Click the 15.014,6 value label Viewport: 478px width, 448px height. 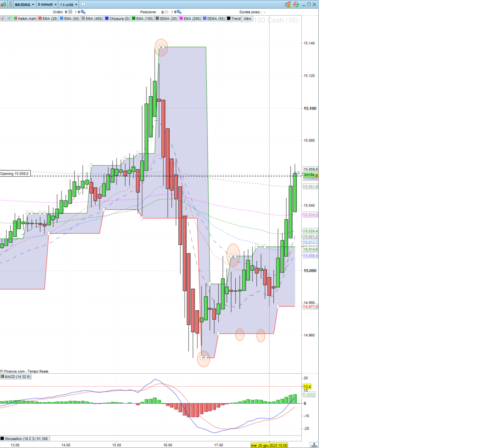pyautogui.click(x=311, y=249)
